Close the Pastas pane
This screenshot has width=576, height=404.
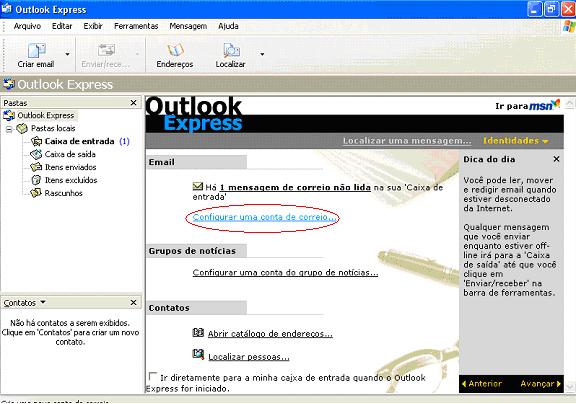pos(133,103)
